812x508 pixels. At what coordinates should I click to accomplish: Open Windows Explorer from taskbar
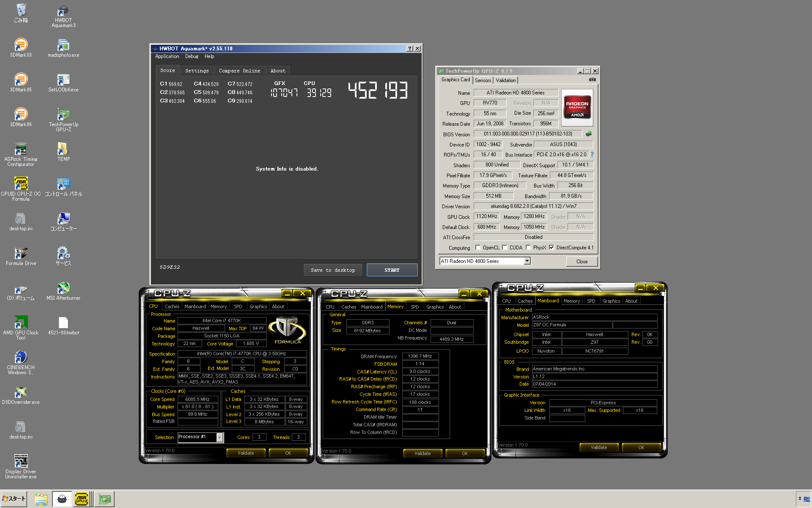(41, 500)
